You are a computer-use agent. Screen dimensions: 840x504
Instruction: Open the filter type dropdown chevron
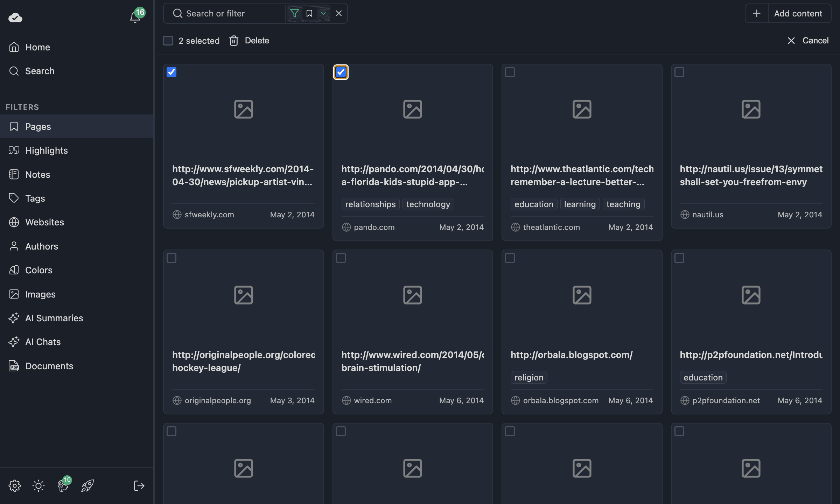[323, 13]
